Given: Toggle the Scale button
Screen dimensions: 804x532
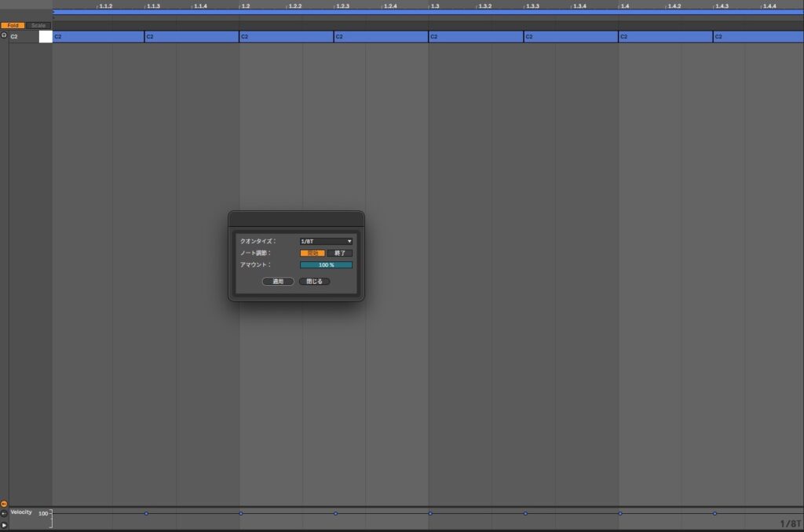Looking at the screenshot, I should pos(38,25).
